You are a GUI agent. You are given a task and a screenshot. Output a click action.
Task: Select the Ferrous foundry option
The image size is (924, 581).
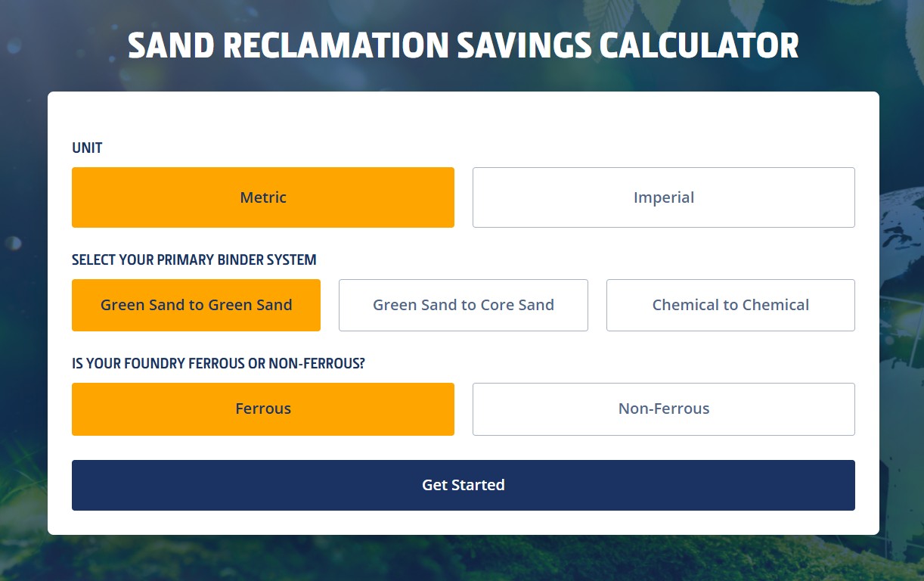(x=263, y=409)
